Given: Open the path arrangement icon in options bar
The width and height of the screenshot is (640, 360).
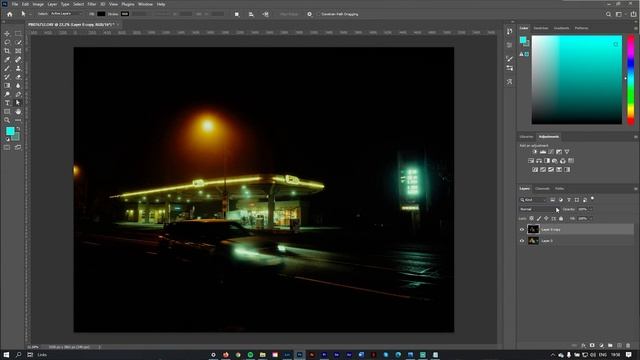Looking at the screenshot, I should [265, 14].
